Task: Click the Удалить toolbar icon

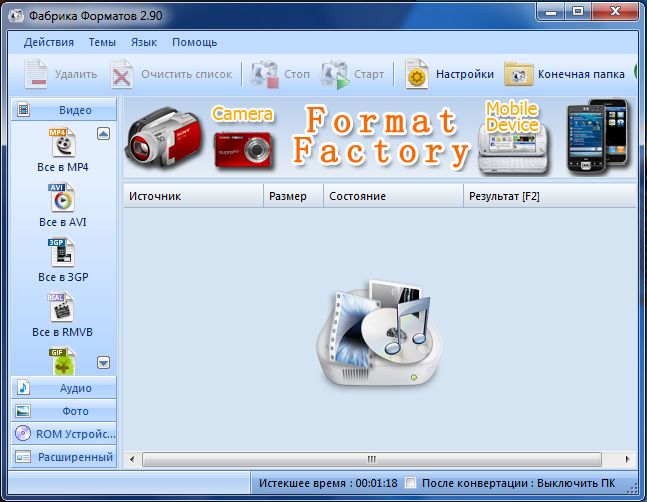Action: pos(36,74)
